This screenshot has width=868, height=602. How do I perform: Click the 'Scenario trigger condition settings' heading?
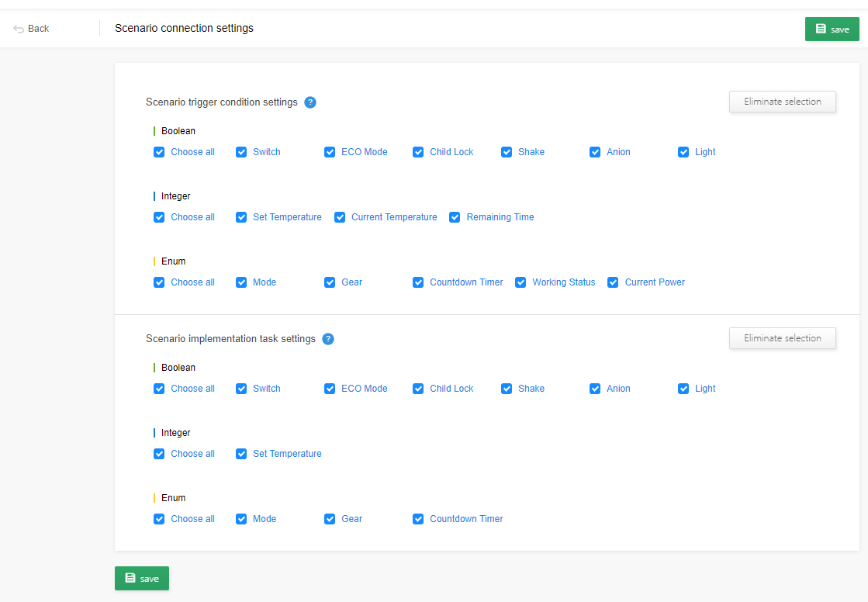[221, 102]
